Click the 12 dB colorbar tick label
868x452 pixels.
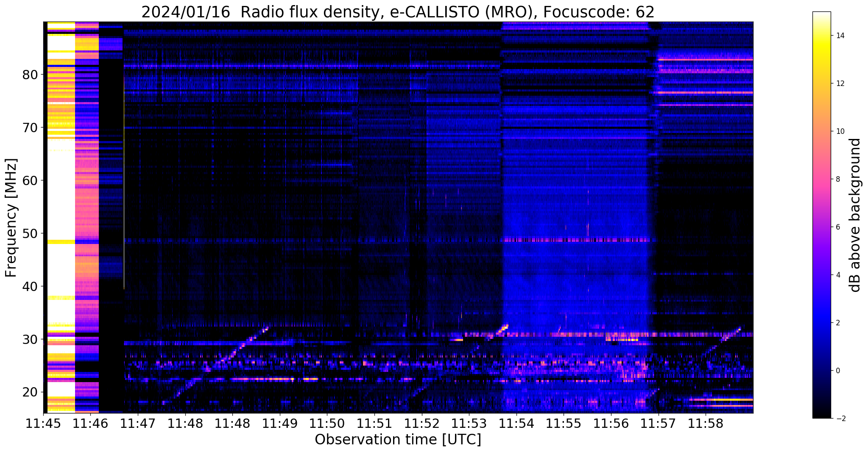tap(840, 83)
